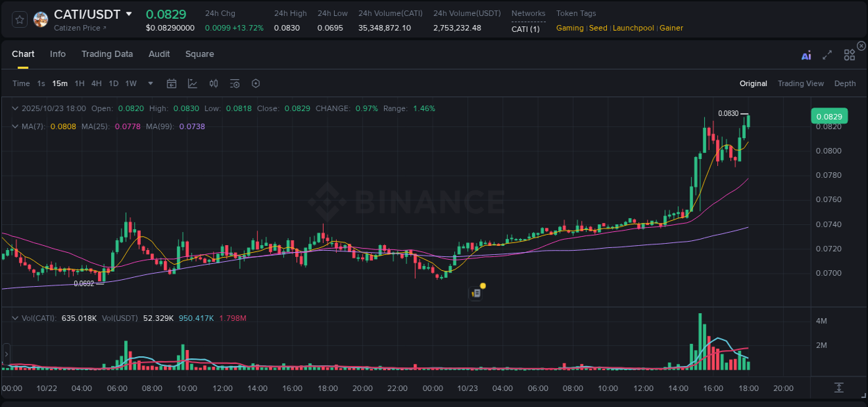868x407 pixels.
Task: Collapse the main price chart pane
Action: coord(14,108)
